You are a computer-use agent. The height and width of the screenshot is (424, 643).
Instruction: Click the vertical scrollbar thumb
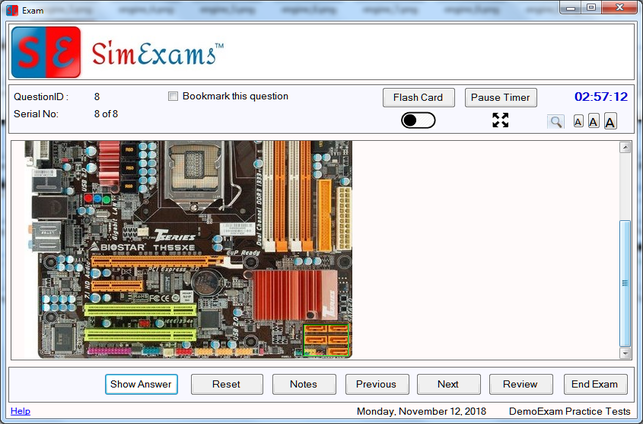point(625,283)
